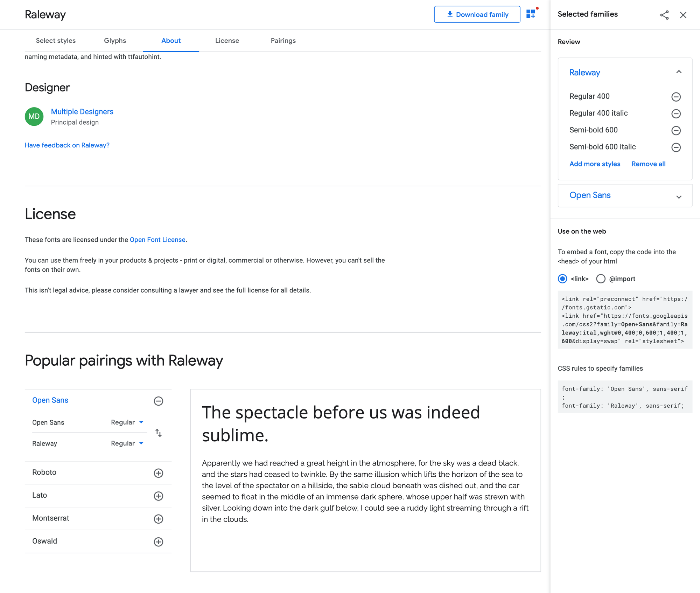Screen dimensions: 700x593
Task: Close the Selected families panel
Action: (x=683, y=15)
